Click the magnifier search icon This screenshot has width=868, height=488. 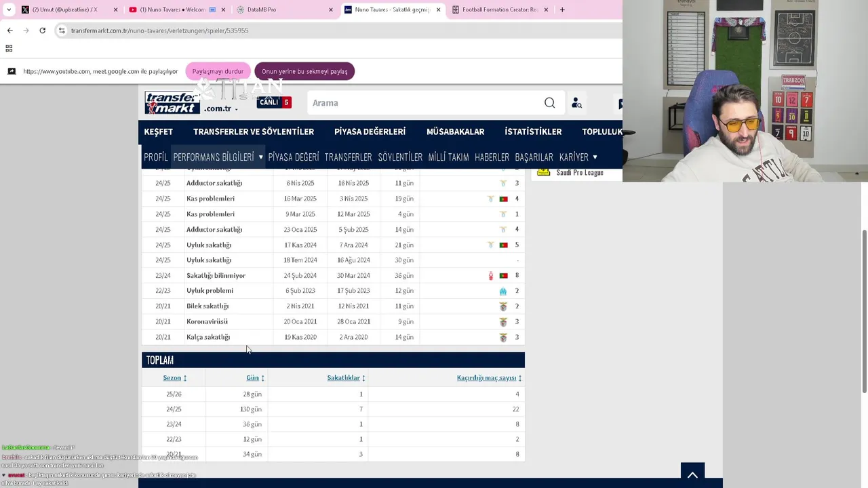pyautogui.click(x=549, y=103)
